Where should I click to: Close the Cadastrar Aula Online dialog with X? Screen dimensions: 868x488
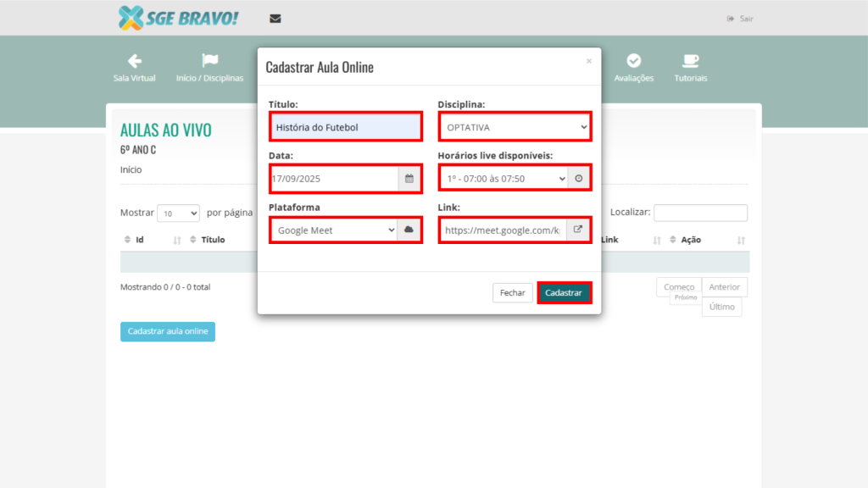[589, 61]
